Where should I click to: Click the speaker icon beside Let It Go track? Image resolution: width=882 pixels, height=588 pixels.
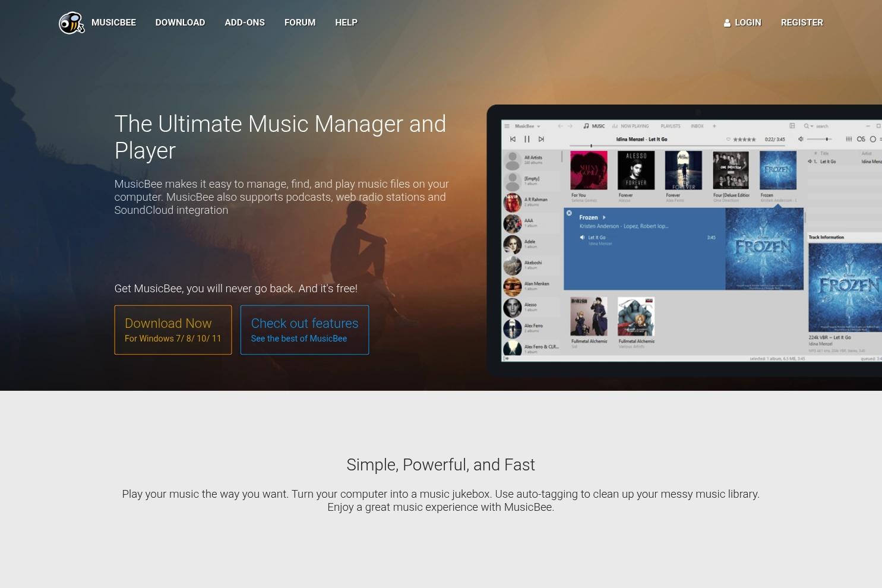(582, 237)
